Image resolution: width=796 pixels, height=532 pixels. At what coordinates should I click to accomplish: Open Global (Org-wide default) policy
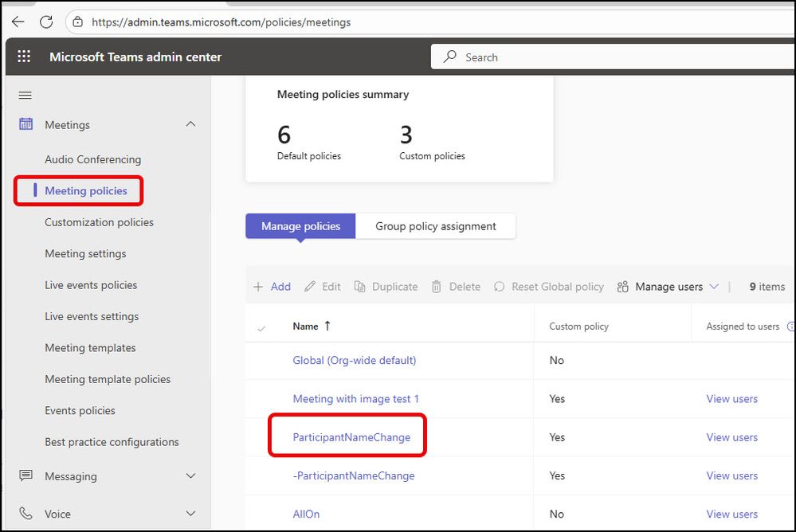(355, 361)
